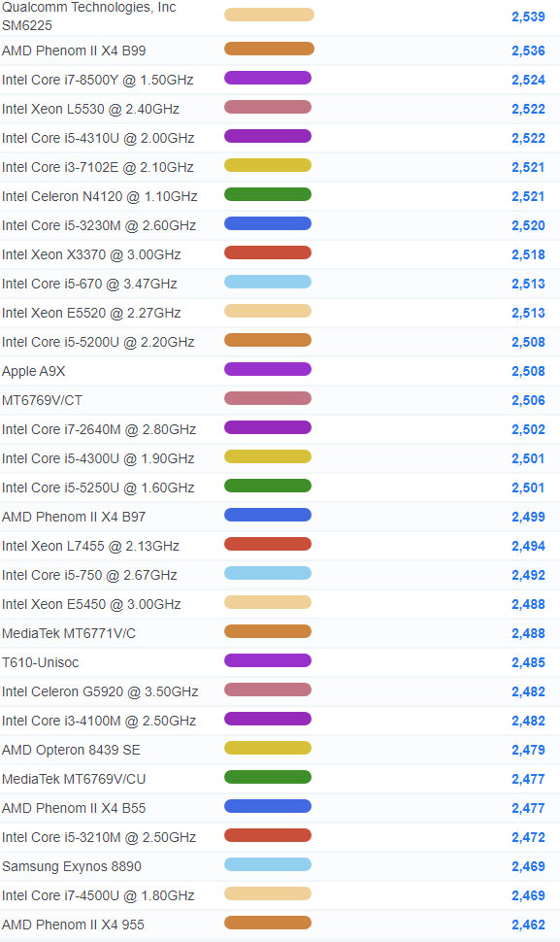
Task: Select Intel Xeon E5450 @ 3.00GHz name
Action: pos(91,604)
